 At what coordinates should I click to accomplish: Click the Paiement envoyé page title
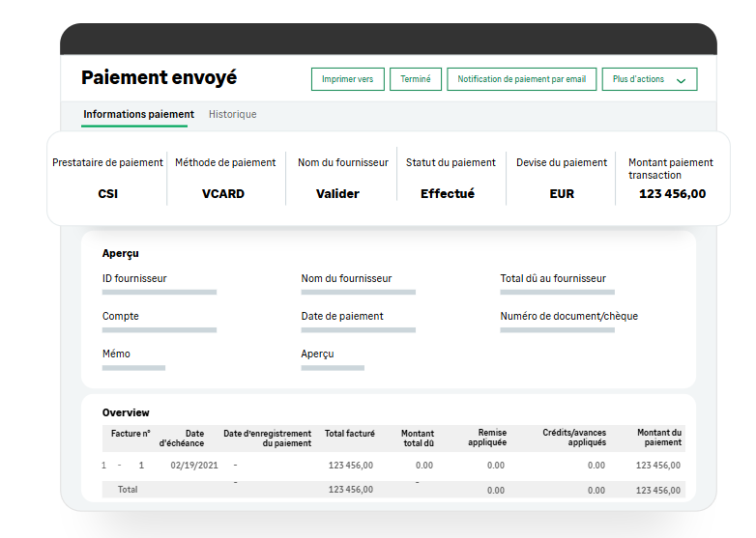click(x=159, y=78)
